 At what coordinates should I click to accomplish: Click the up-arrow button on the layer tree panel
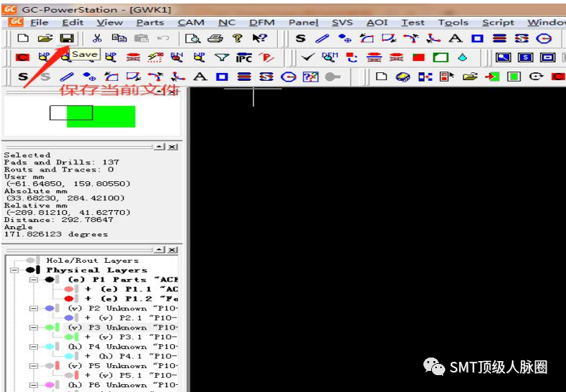pos(159,250)
